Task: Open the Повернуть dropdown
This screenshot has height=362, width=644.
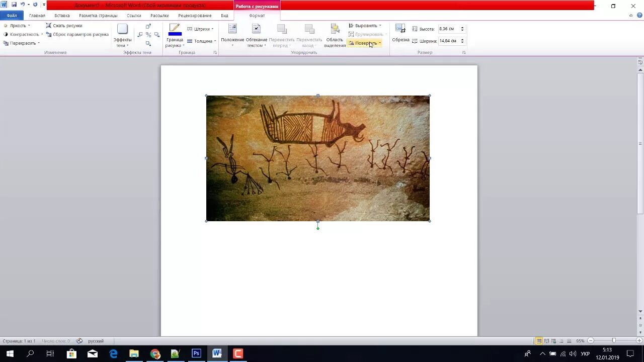Action: click(x=365, y=43)
